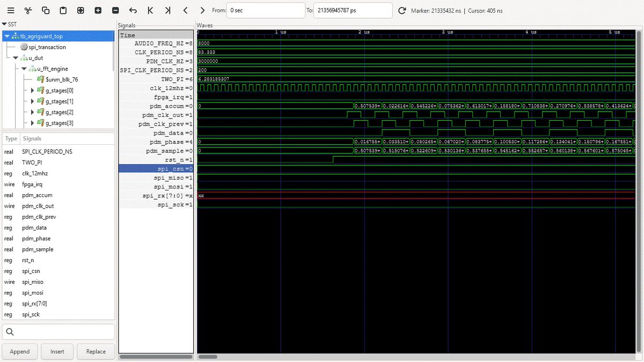Click the 'Time' header in Signals panel
The image size is (644, 362).
click(156, 35)
